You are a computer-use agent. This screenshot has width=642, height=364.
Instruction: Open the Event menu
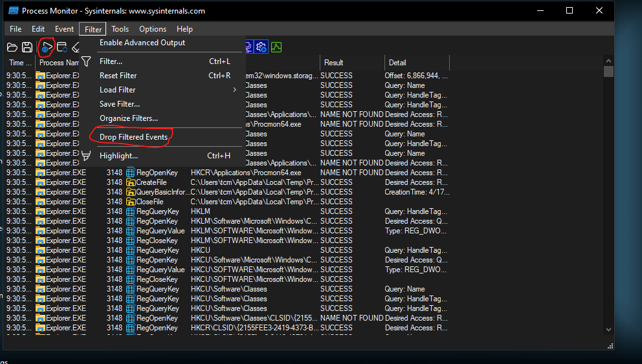(64, 29)
